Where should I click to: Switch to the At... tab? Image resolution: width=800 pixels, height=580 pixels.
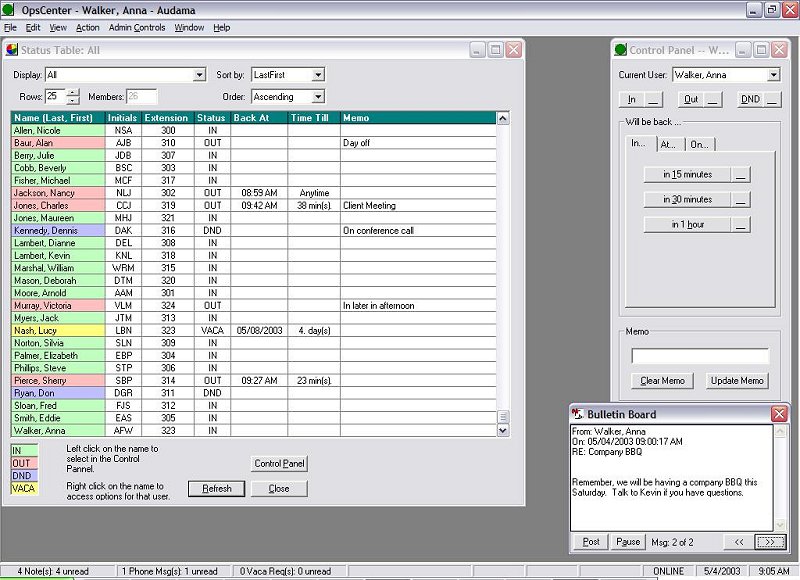click(x=670, y=144)
